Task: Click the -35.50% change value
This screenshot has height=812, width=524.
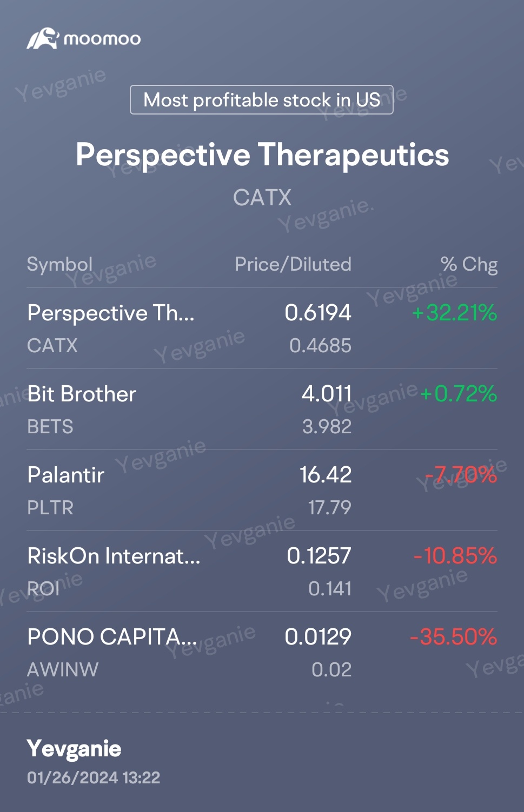Action: pos(454,637)
